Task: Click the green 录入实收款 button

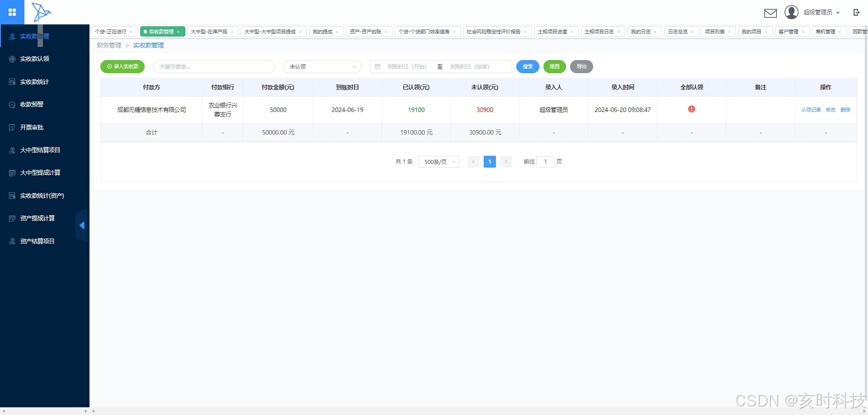Action: click(x=122, y=66)
